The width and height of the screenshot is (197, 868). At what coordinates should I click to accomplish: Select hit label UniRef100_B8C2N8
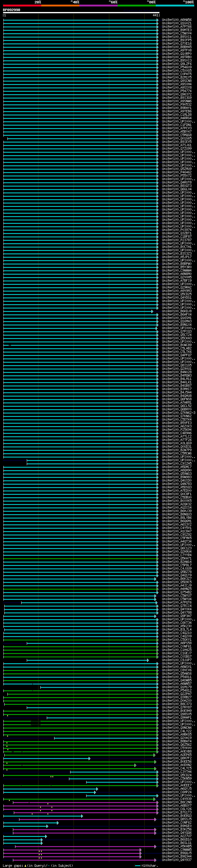177,802
